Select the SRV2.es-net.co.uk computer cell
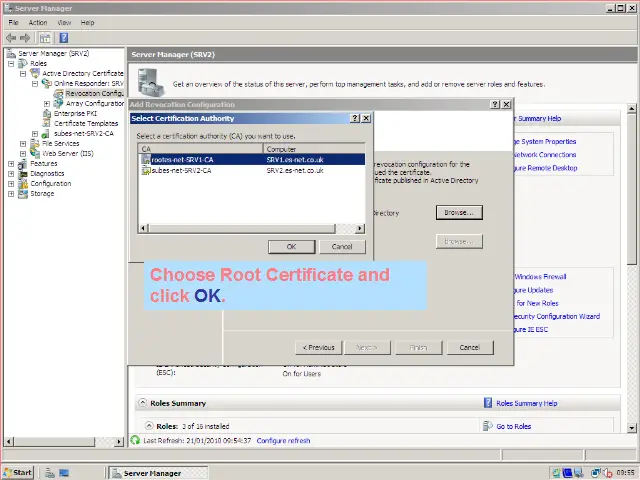The height and width of the screenshot is (480, 640). click(x=295, y=170)
